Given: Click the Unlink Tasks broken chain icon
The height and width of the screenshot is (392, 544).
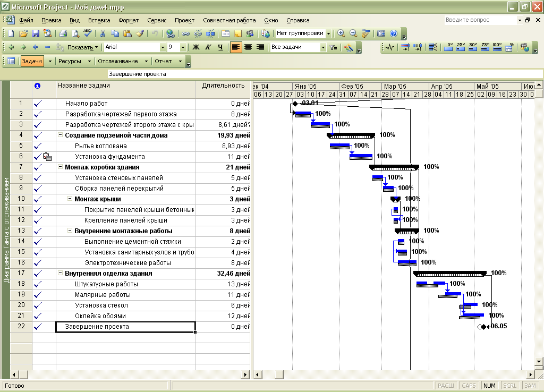Looking at the screenshot, I should click(198, 33).
